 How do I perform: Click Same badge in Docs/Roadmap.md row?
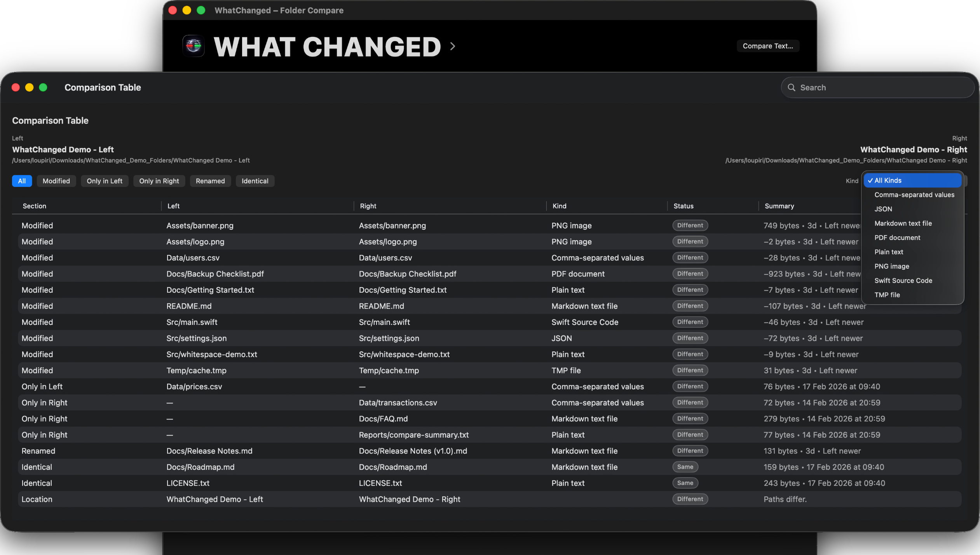pos(685,467)
